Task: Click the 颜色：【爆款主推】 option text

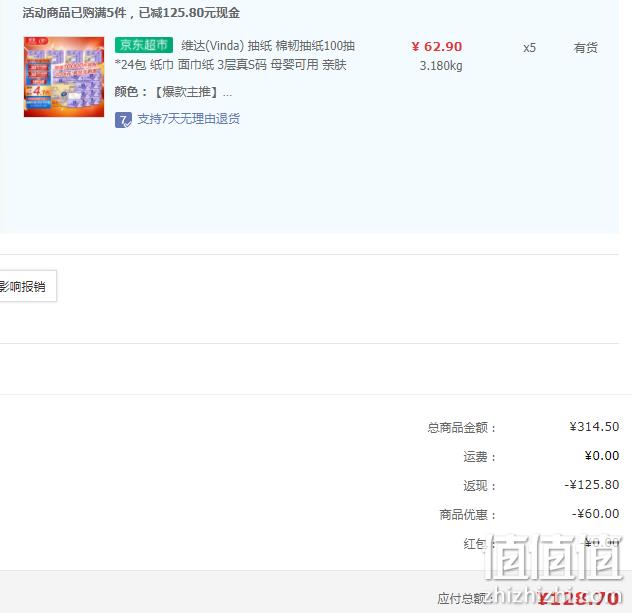Action: [173, 92]
